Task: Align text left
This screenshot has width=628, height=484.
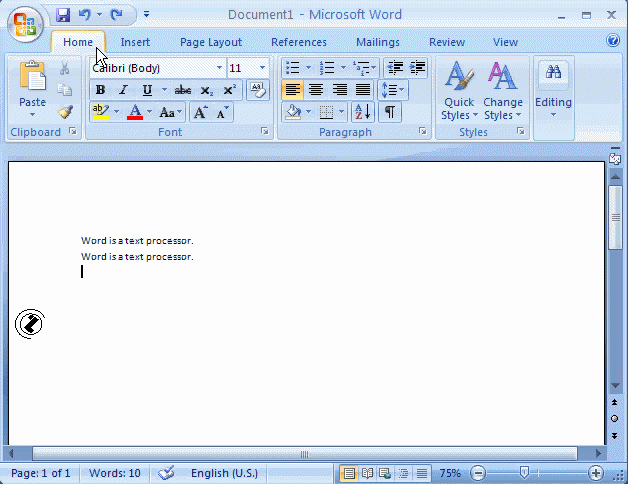Action: coord(292,90)
